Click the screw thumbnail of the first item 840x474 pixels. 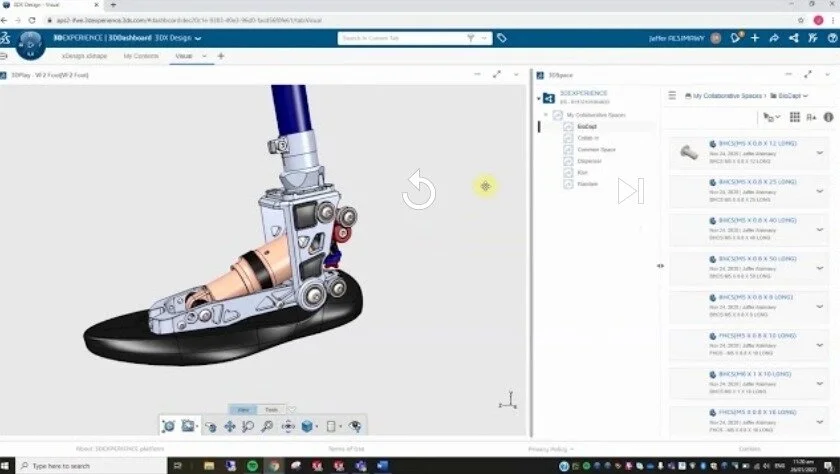pyautogui.click(x=689, y=153)
